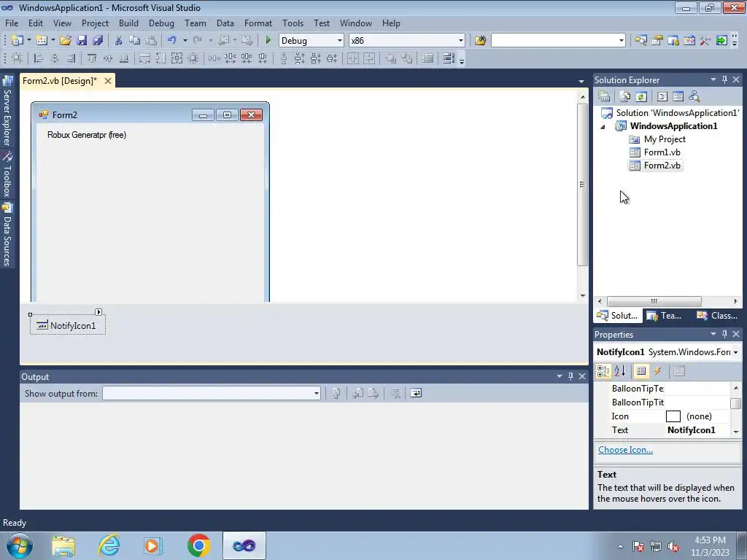Screen dimensions: 747x560
Task: Switch Properties to Alphabetical sort
Action: 620,371
